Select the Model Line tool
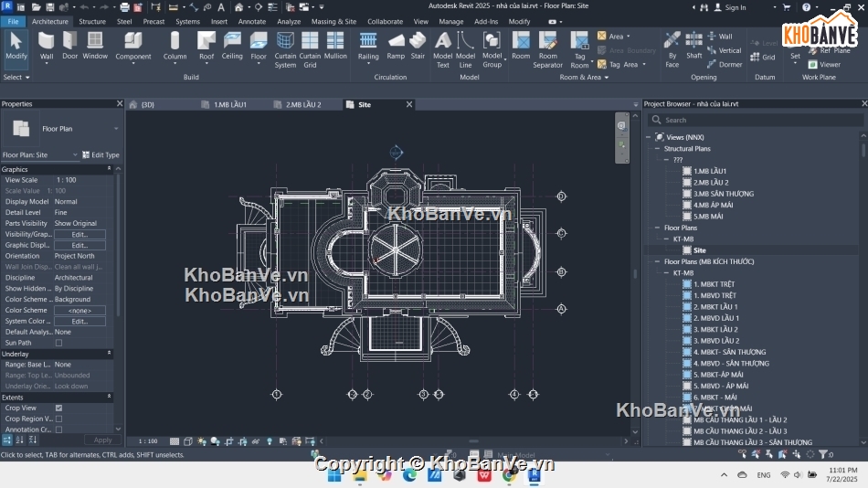The height and width of the screenshot is (488, 868). (466, 50)
